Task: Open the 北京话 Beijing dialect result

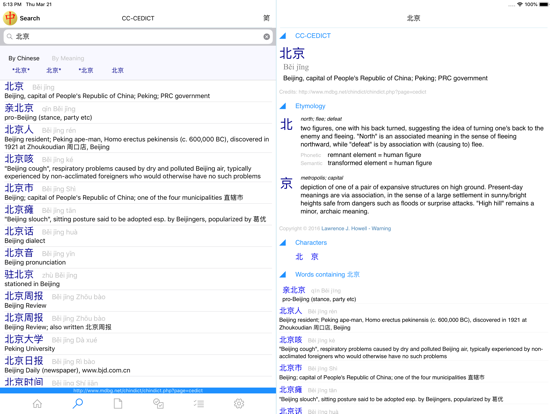Action: [138, 236]
